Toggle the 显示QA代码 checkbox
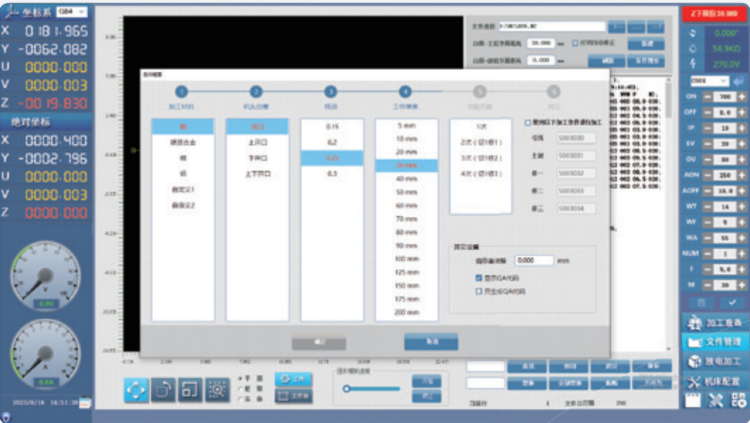Screen dimensions: 750x423 point(479,278)
